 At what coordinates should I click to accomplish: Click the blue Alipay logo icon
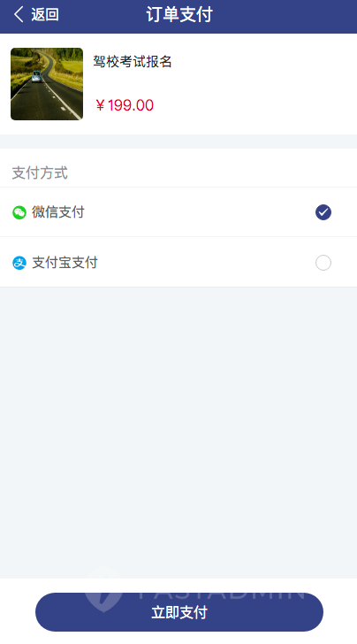[x=19, y=263]
